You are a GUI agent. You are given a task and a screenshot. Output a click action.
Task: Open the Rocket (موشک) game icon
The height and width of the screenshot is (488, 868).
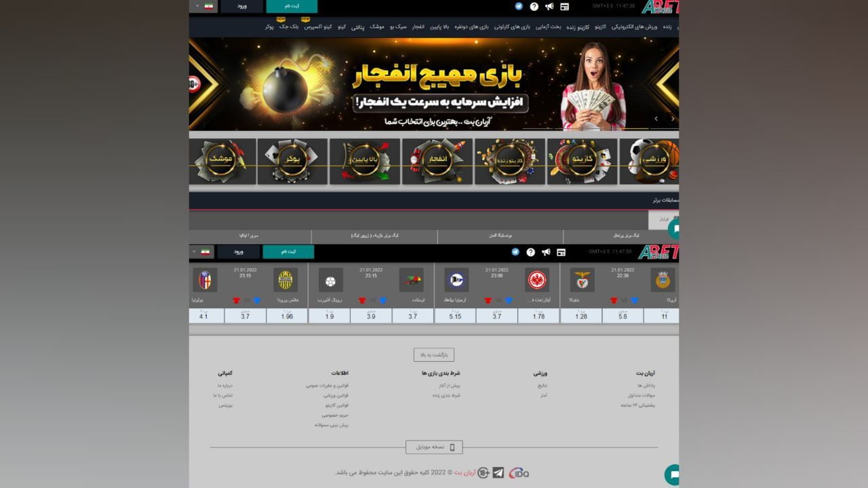pyautogui.click(x=220, y=161)
